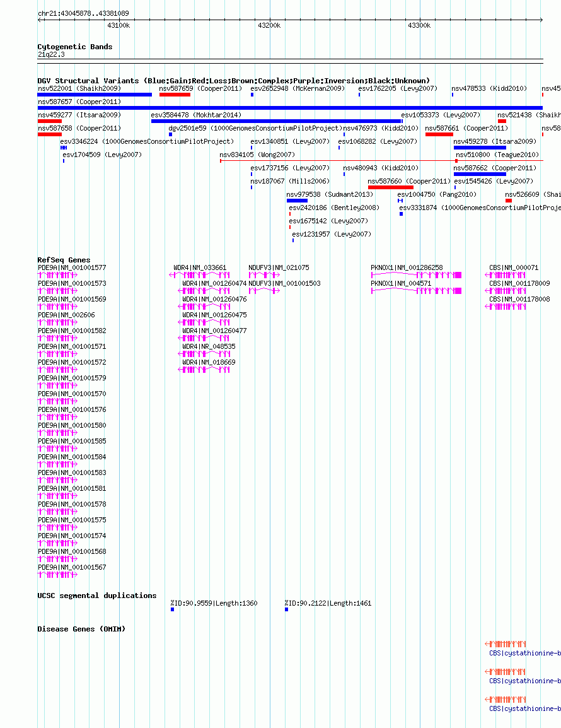Open variant esv1545426 (Levy2007)
The width and height of the screenshot is (561, 728).
click(494, 181)
